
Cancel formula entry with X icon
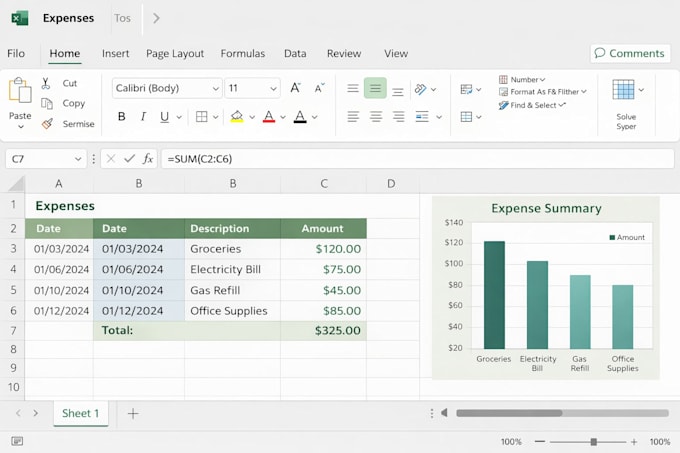(111, 159)
